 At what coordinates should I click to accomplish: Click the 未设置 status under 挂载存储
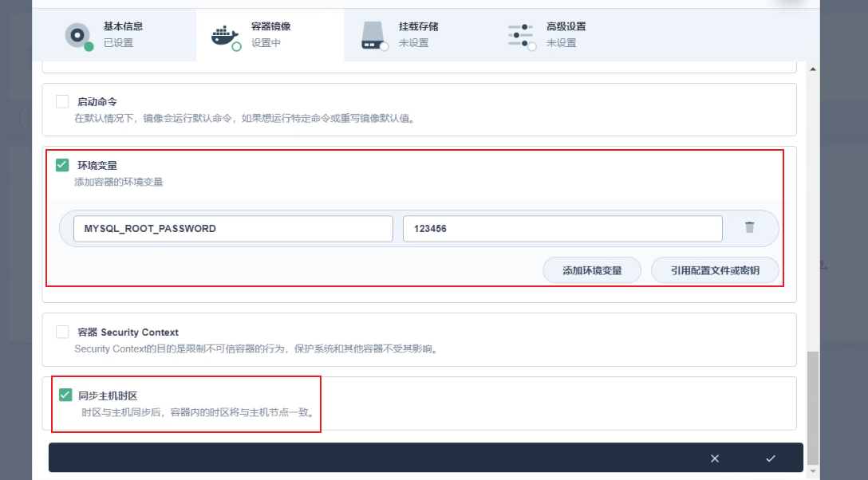(413, 43)
